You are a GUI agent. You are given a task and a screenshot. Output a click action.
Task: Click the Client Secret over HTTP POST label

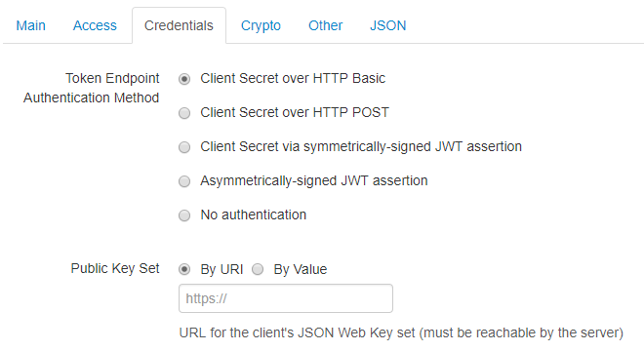click(295, 112)
